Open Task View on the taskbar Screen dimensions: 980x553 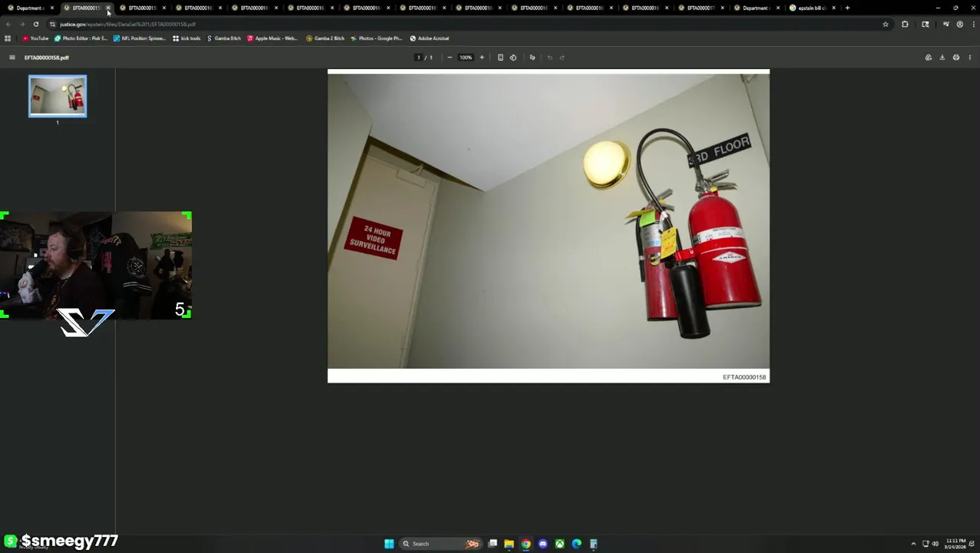pos(492,544)
